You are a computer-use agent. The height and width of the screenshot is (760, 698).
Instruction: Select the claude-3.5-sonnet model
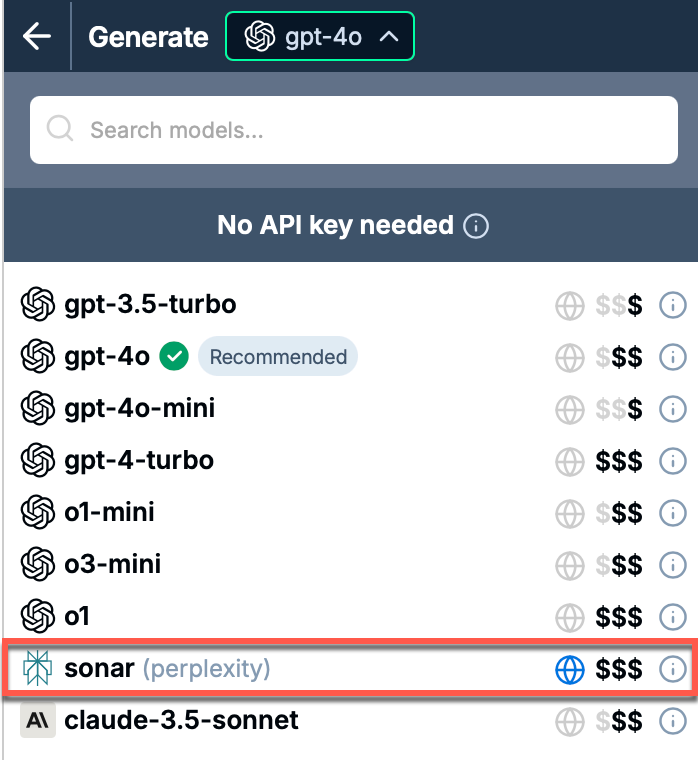[x=181, y=719]
